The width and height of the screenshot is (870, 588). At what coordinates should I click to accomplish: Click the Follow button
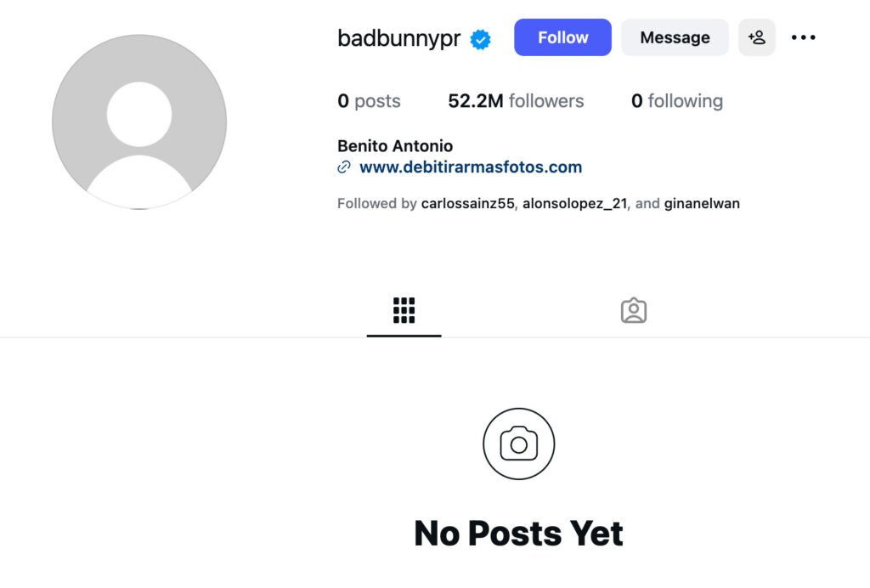[562, 37]
